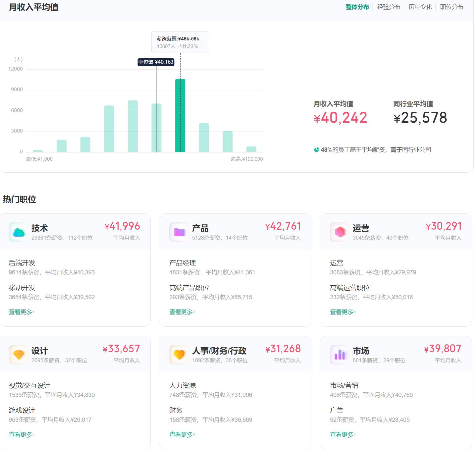Select the 市场 bar-chart icon
This screenshot has width=476, height=453.
coord(339,354)
